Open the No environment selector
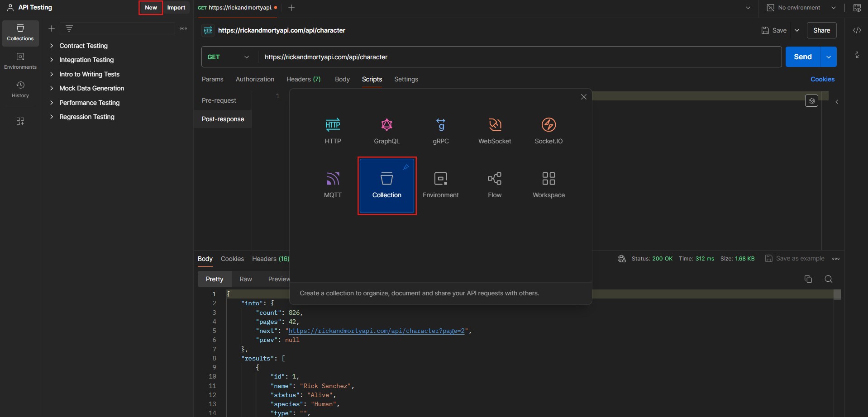Viewport: 868px width, 417px height. 801,8
